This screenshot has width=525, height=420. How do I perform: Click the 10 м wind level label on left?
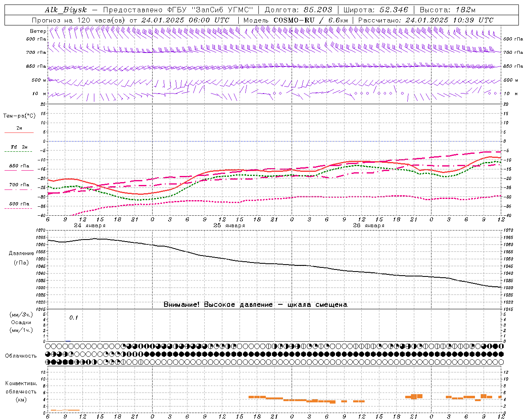point(39,94)
